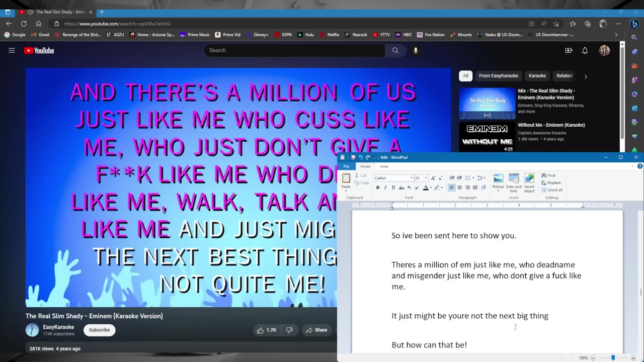This screenshot has width=644, height=362.
Task: Click Select all in WordPad
Action: coord(552,190)
